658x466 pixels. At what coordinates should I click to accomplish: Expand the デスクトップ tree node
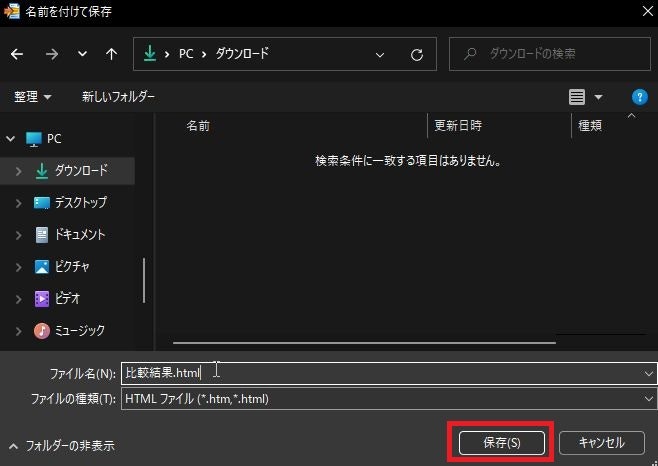coord(18,203)
